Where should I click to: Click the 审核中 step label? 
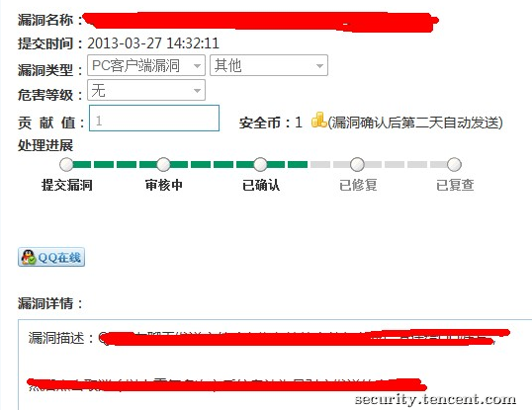[x=164, y=185]
